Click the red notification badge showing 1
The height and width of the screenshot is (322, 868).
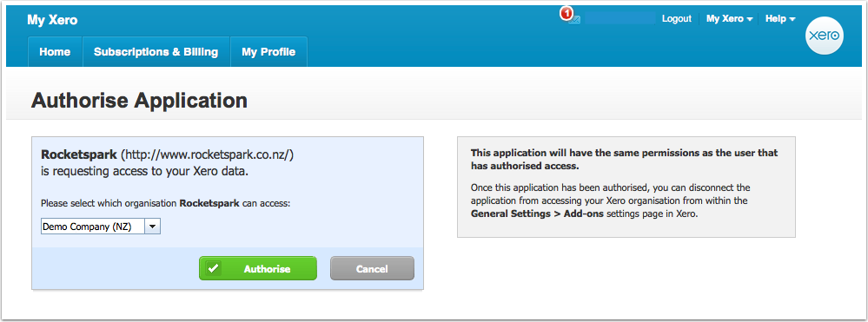(566, 14)
